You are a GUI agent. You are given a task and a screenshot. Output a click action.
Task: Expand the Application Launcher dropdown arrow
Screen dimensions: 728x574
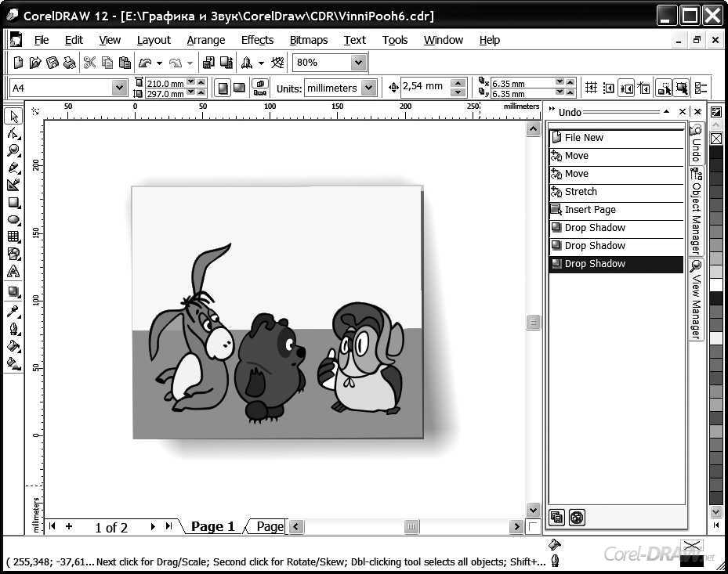click(262, 63)
